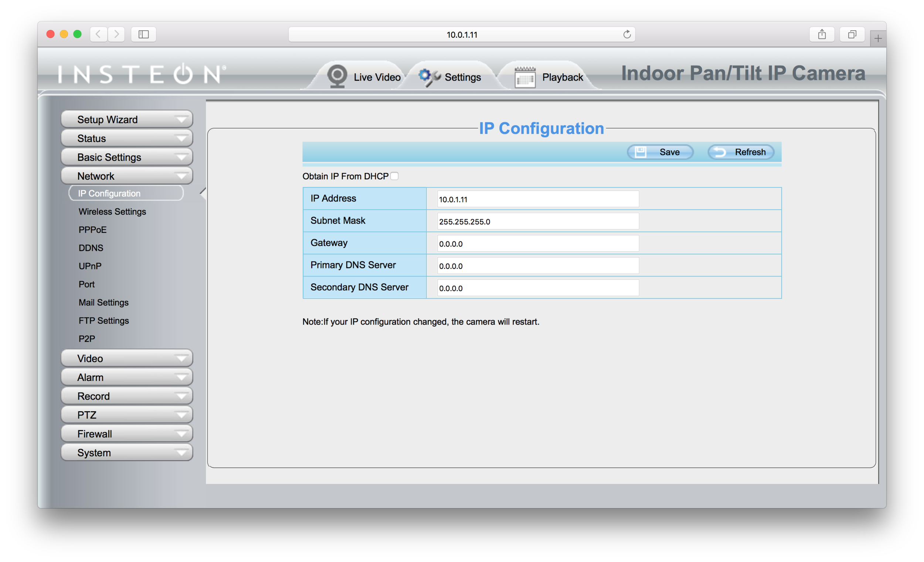Toggle Safari sidebar icon

[x=144, y=34]
